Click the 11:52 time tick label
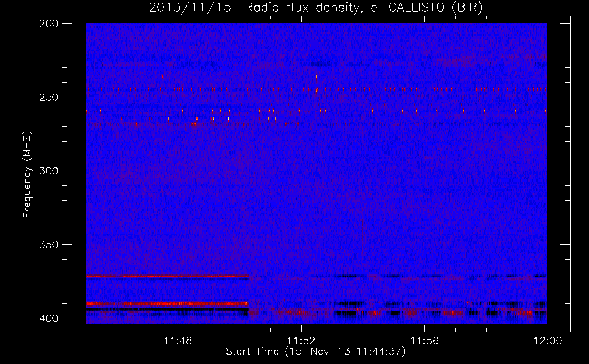Image resolution: width=589 pixels, height=364 pixels. [301, 341]
